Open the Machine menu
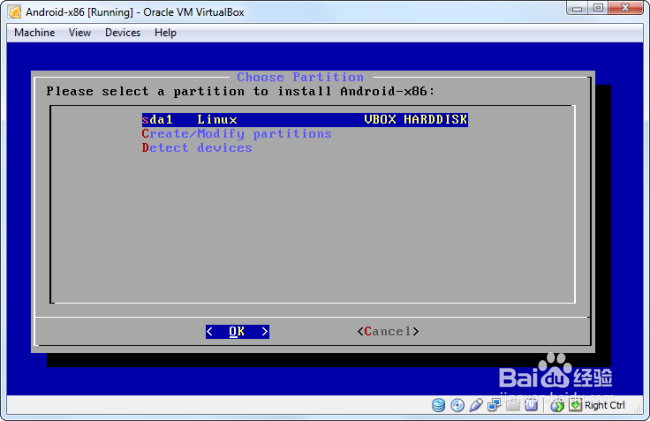 (x=34, y=32)
